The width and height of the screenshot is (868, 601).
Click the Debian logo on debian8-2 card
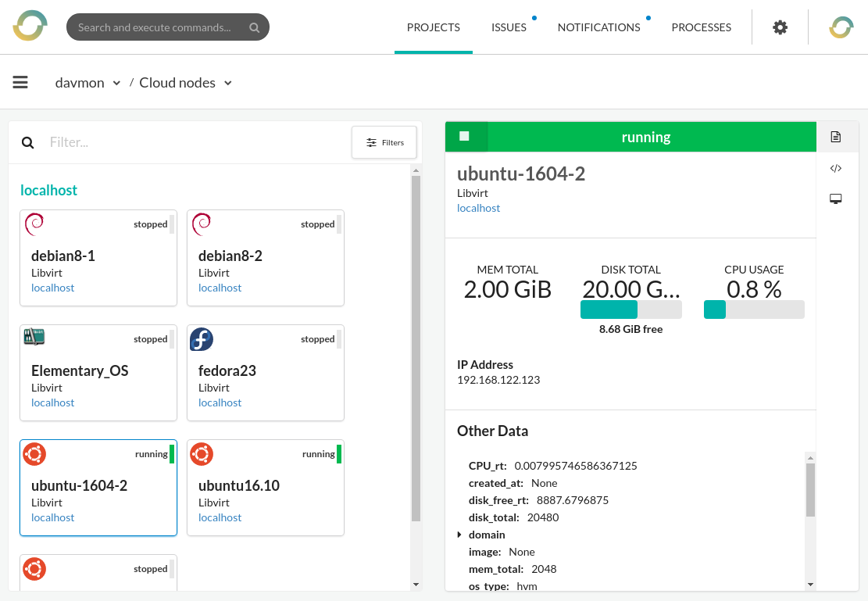point(202,224)
